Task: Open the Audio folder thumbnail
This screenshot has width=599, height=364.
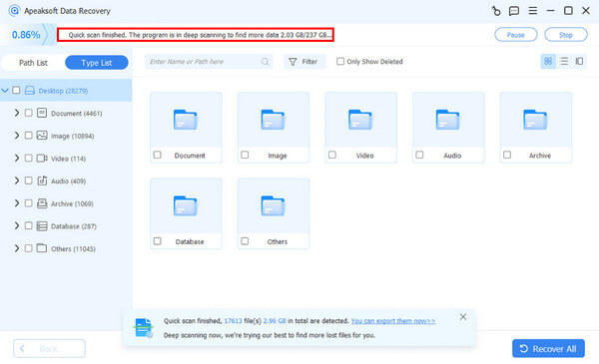Action: (x=448, y=121)
